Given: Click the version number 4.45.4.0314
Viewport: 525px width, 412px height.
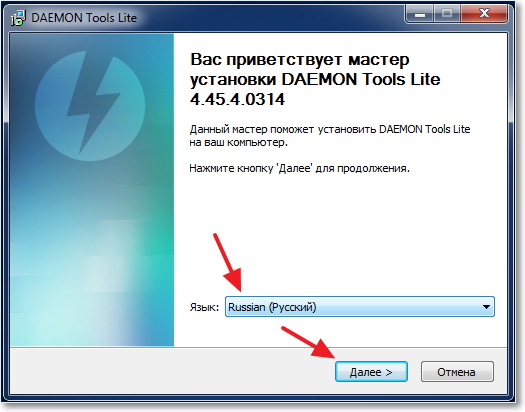Looking at the screenshot, I should (237, 99).
